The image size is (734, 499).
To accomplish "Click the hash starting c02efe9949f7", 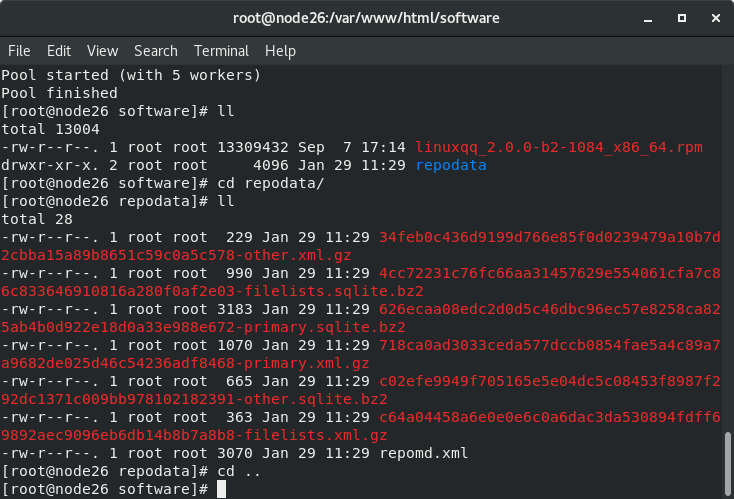I will [x=550, y=382].
